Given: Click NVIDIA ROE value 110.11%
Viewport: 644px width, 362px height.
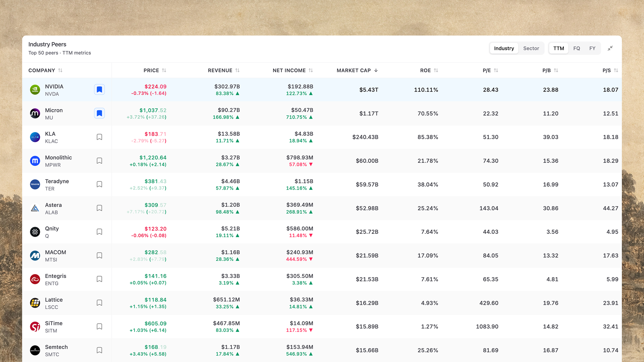Looking at the screenshot, I should point(426,90).
